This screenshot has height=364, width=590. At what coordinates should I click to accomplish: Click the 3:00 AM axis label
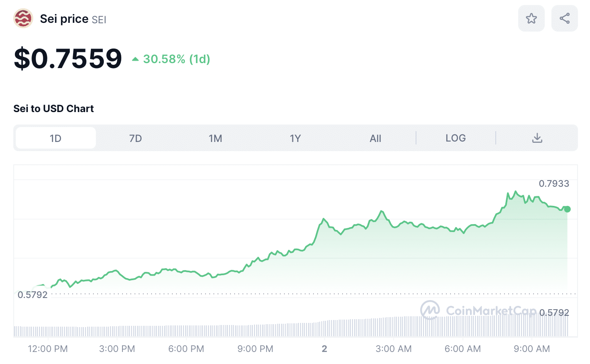394,349
